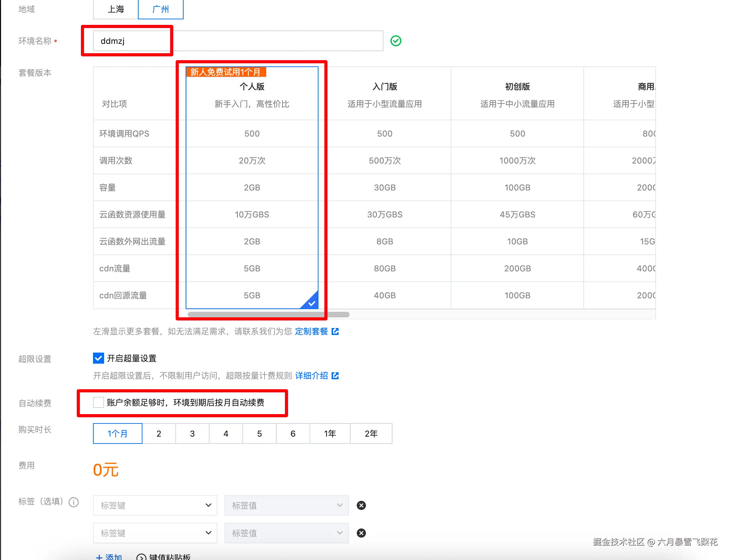Viewport: 731px width, 560px height.
Task: Open 详细介绍 billing rules link
Action: tap(311, 376)
